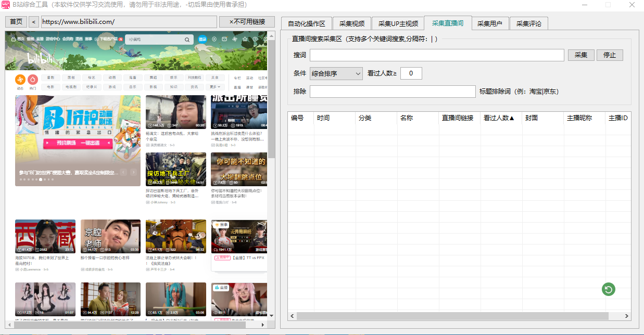Click the 搜词 keyword input field
The height and width of the screenshot is (335, 644).
(x=436, y=55)
